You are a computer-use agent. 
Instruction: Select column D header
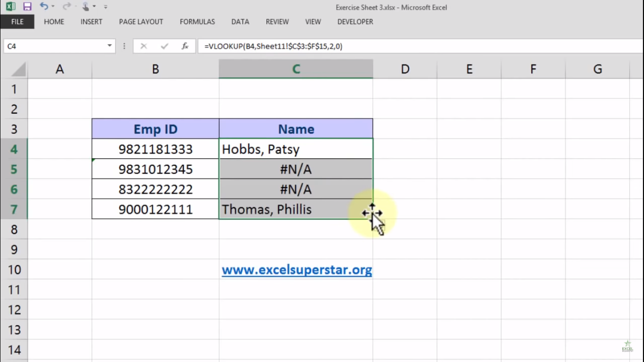[405, 69]
